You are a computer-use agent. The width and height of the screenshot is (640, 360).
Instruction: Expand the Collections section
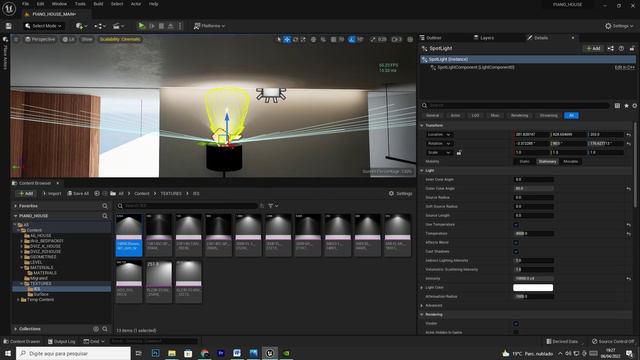(16, 329)
